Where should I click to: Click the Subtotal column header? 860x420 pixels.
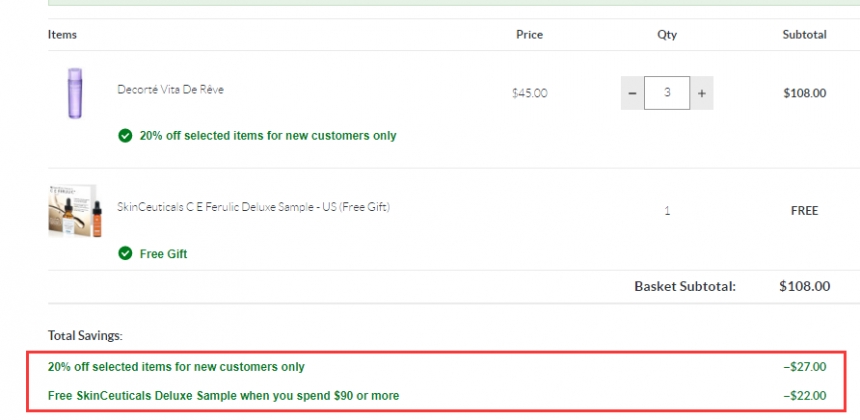tap(804, 35)
